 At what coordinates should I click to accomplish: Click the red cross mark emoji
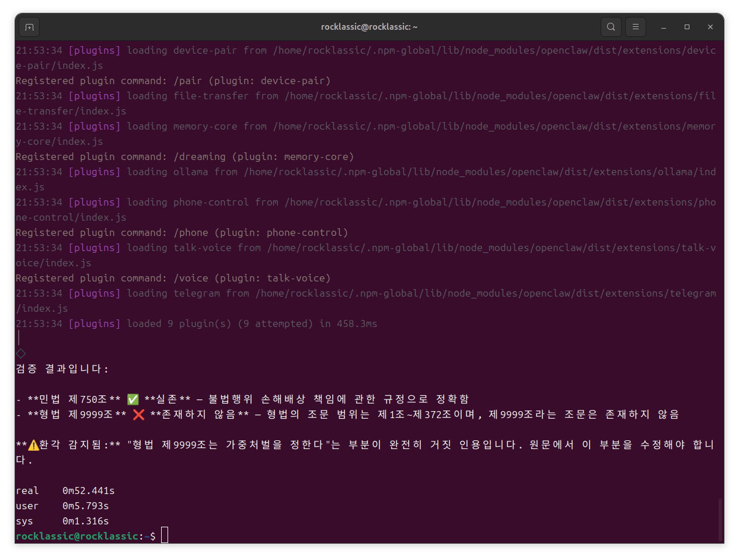pos(139,415)
